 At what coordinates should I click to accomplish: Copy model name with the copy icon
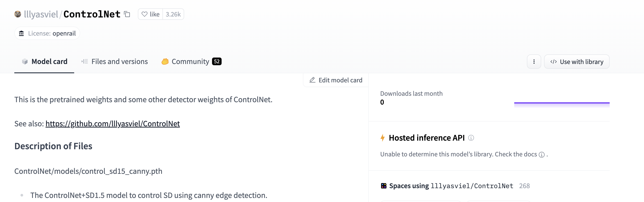(x=127, y=14)
